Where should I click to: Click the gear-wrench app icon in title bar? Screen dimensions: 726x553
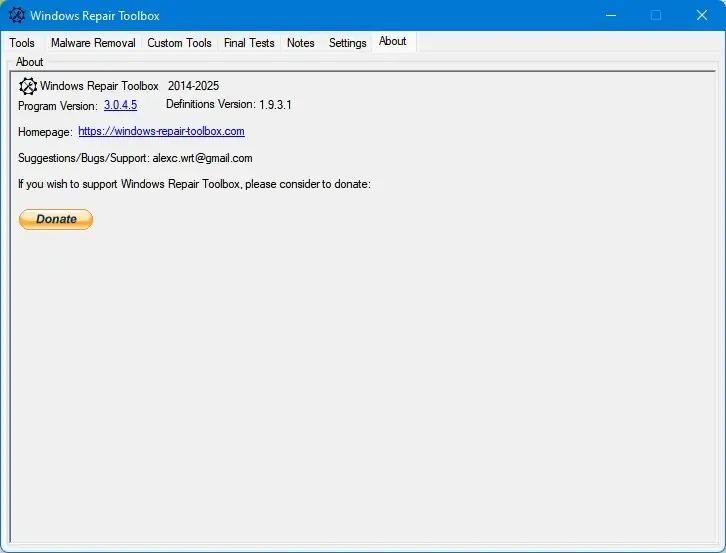[x=17, y=15]
